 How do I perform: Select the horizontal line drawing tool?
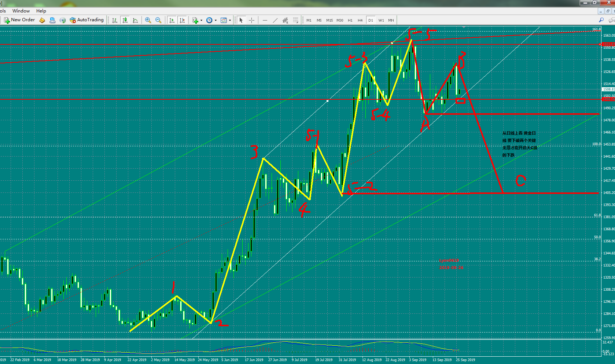pos(265,20)
